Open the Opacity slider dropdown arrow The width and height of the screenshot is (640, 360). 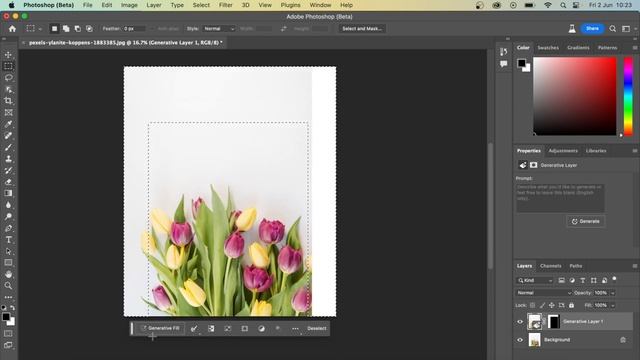click(x=613, y=293)
